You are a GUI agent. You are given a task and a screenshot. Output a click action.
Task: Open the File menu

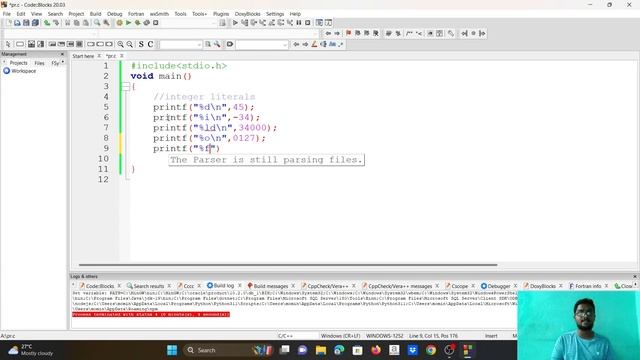click(7, 14)
